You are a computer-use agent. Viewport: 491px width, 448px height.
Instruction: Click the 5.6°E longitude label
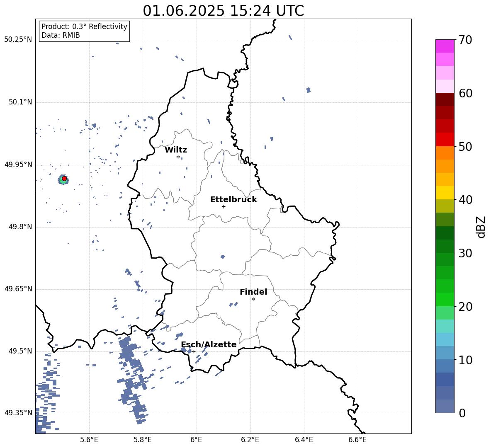(89, 440)
